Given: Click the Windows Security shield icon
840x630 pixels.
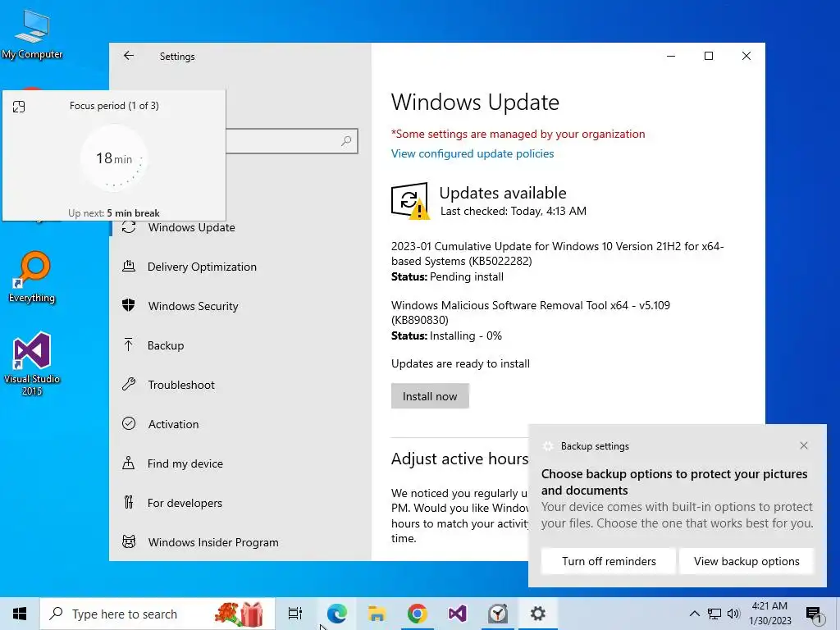Looking at the screenshot, I should coord(129,305).
